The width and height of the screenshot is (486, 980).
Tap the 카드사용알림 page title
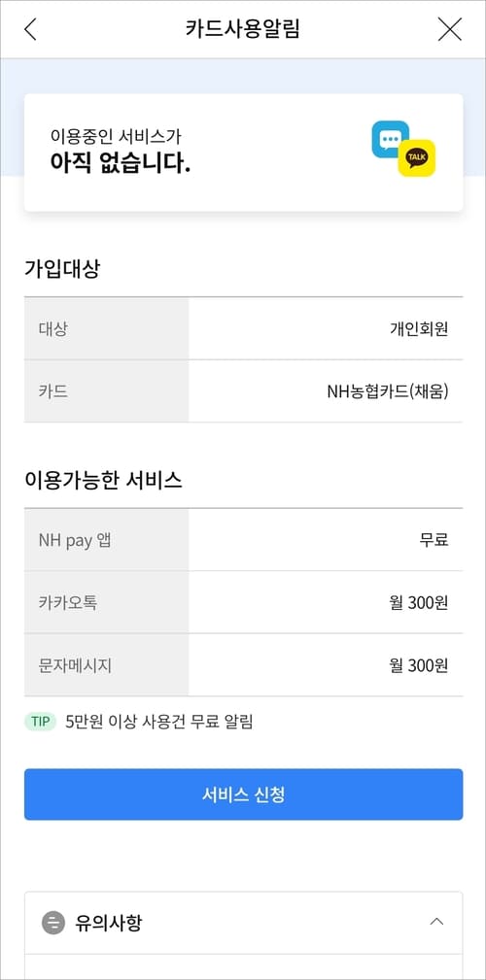click(x=243, y=29)
